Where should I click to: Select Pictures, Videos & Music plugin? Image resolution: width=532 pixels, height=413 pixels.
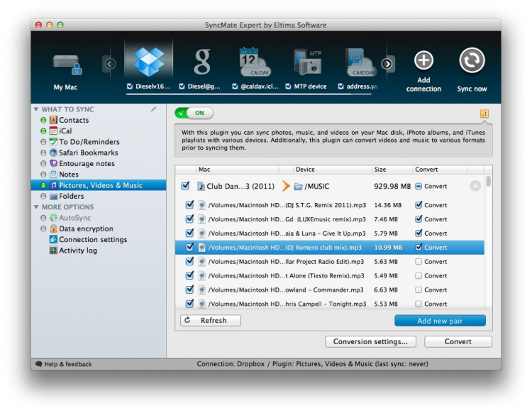tap(99, 185)
